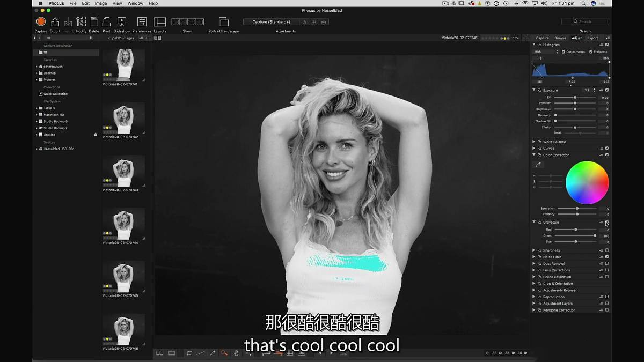Activate the Straighten tool
This screenshot has height=362, width=644.
[201, 353]
